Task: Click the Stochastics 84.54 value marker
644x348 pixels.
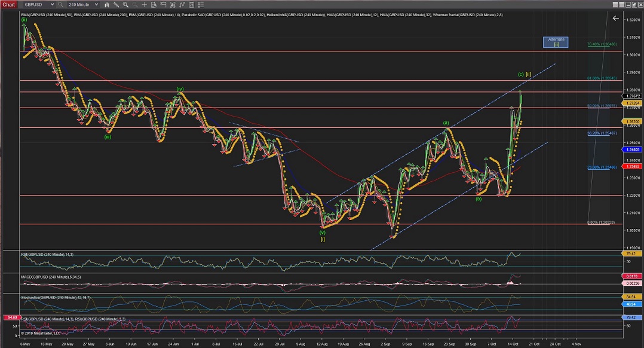Action: 632,297
